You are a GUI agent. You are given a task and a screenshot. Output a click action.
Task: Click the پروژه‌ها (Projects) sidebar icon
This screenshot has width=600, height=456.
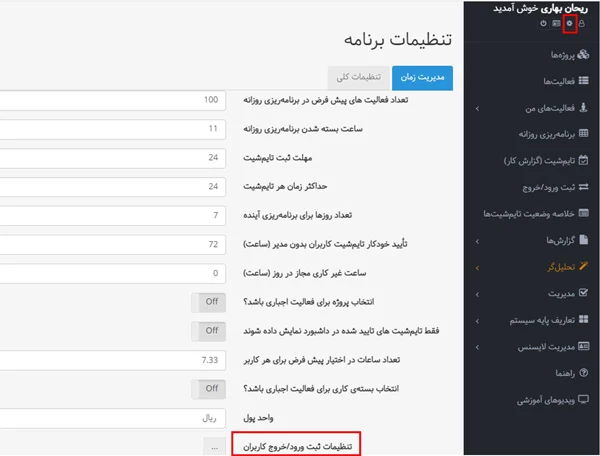(x=583, y=53)
